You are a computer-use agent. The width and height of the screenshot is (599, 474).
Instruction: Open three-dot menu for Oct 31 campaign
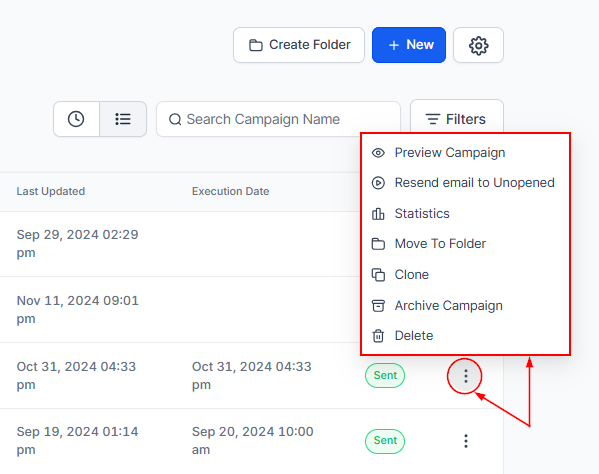click(465, 376)
